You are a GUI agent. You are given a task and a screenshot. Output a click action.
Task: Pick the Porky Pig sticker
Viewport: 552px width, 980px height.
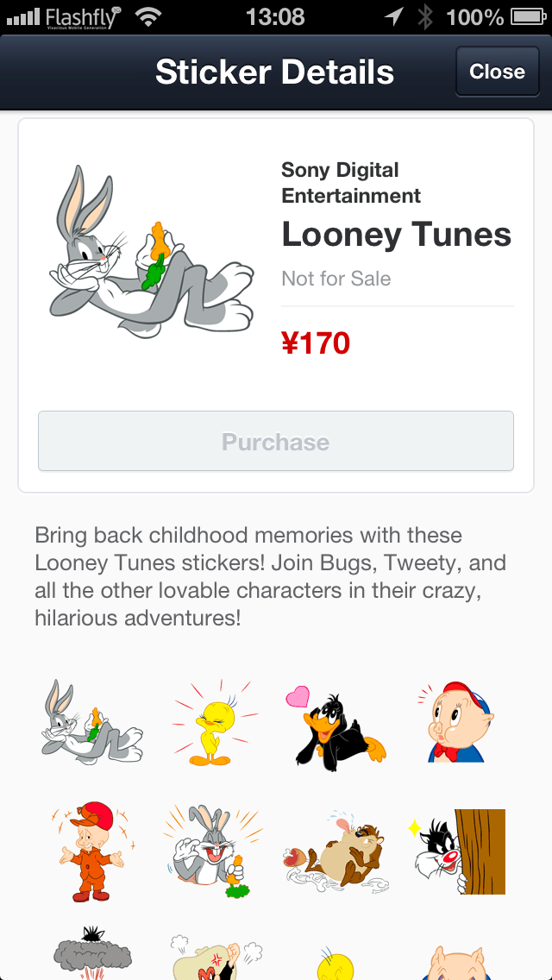click(455, 723)
